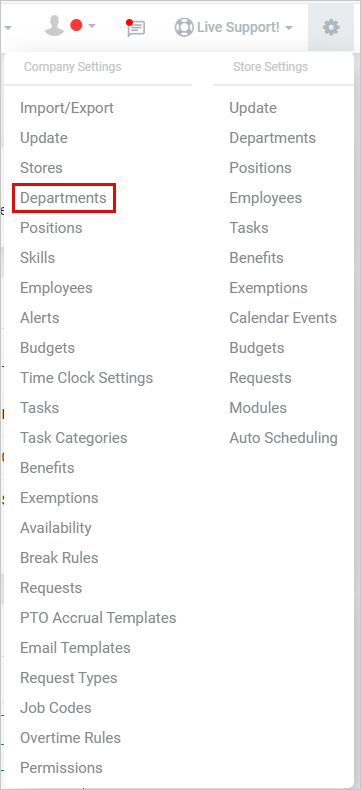Click the user profile avatar icon
The width and height of the screenshot is (361, 790).
(54, 25)
